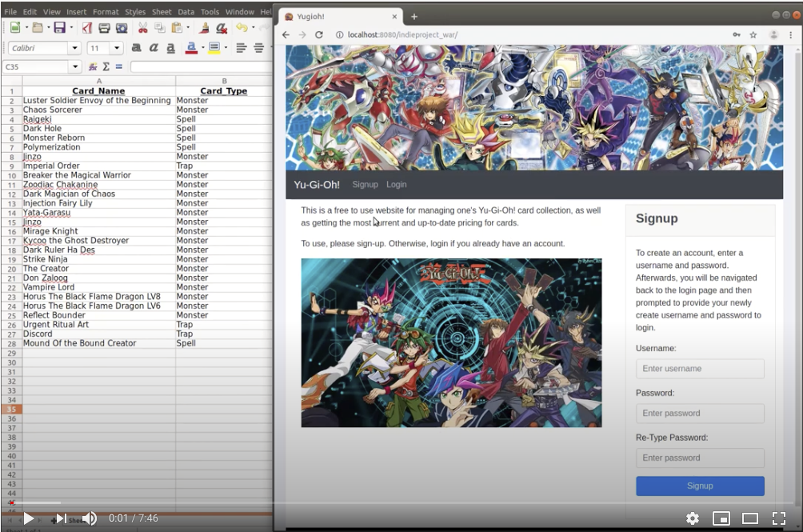This screenshot has height=532, width=803.
Task: Click the Sum sigma icon
Action: (106, 67)
